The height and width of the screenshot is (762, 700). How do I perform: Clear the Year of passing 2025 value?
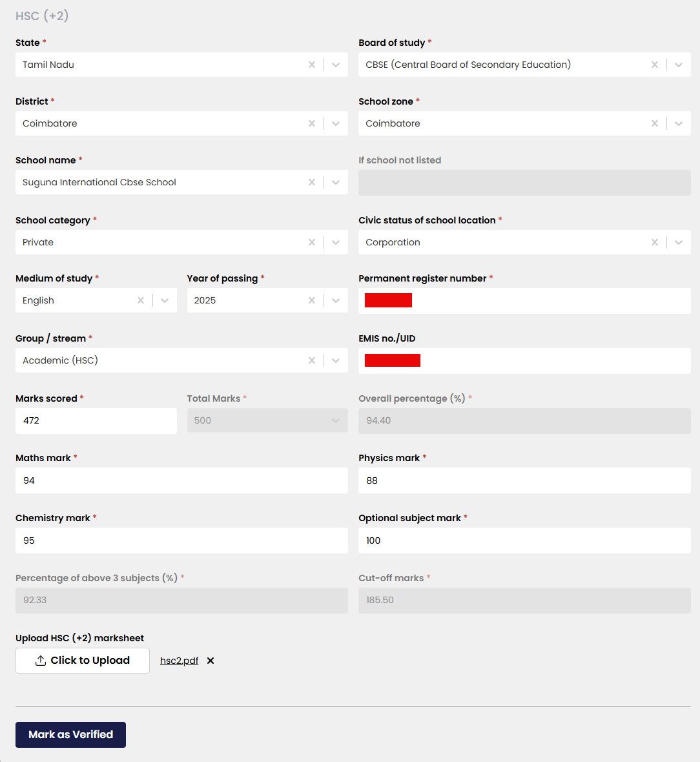[312, 300]
